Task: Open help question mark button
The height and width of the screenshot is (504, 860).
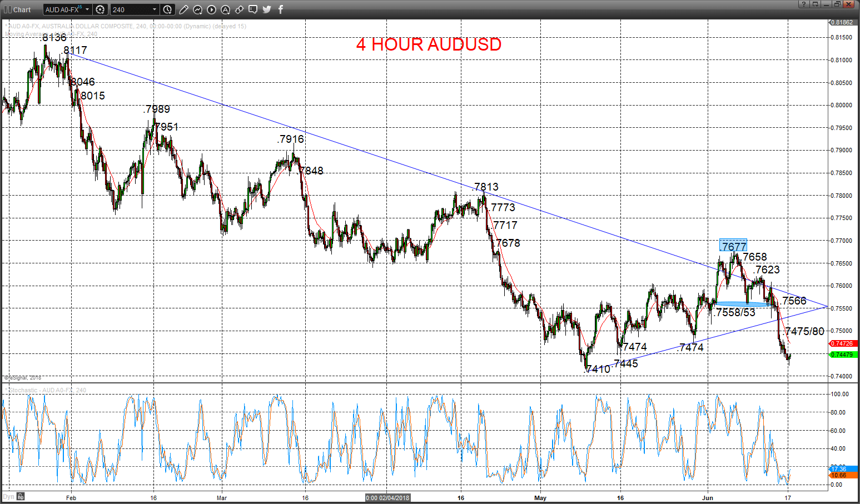Action: 804,4
